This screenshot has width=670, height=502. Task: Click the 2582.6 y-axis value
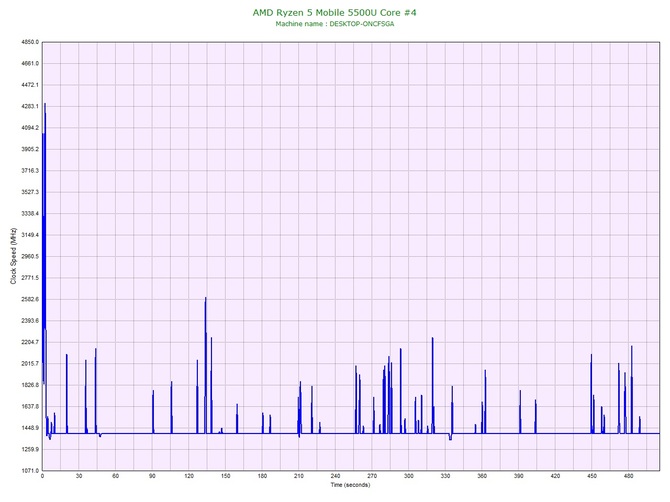(30, 299)
